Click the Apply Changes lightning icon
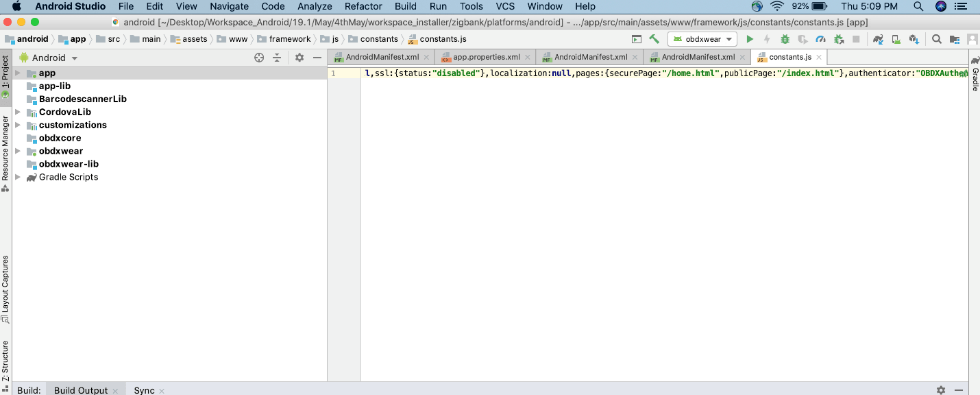 [767, 39]
